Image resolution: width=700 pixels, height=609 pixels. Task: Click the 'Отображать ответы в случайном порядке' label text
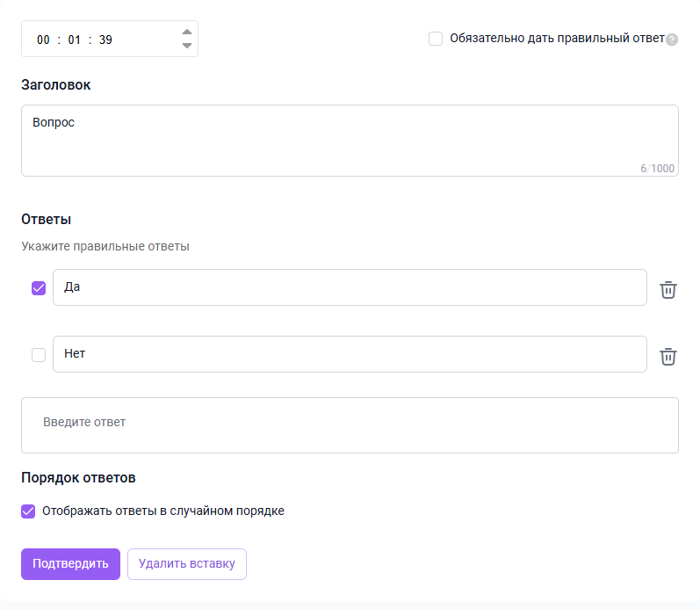coord(163,511)
